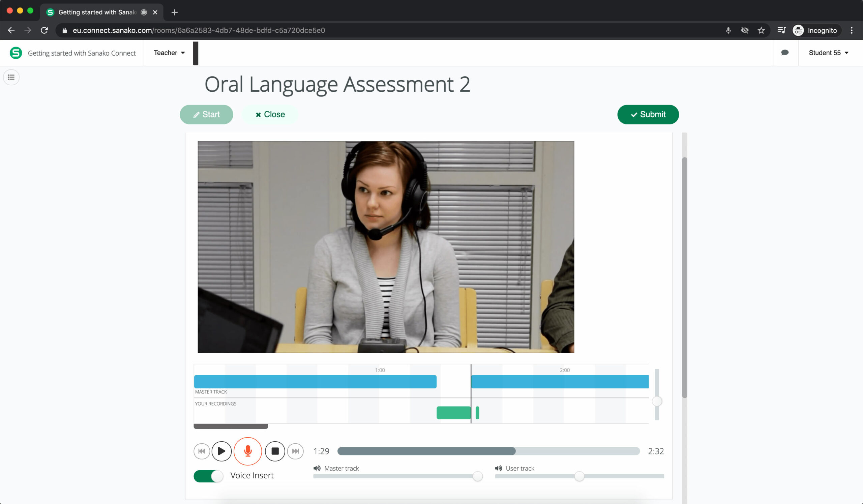
Task: Play the recording
Action: [221, 451]
